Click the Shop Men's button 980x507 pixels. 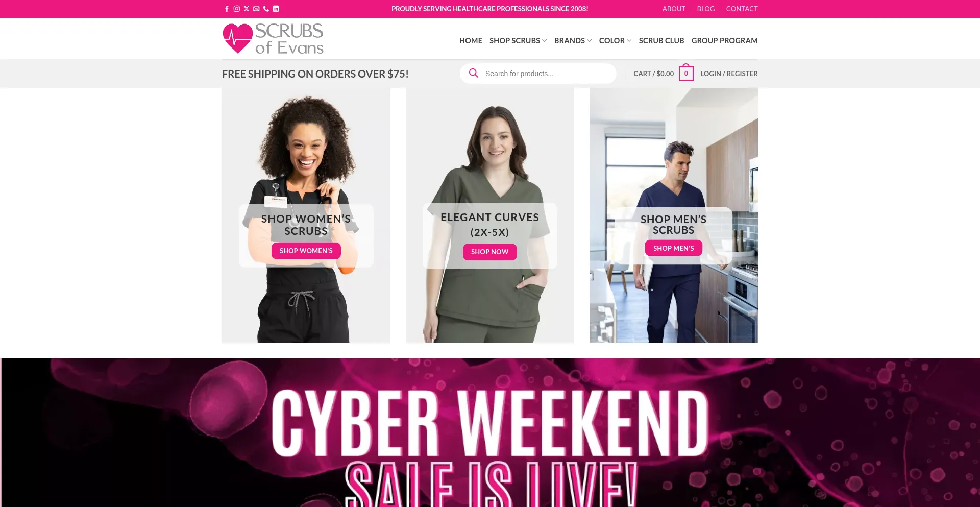(673, 248)
